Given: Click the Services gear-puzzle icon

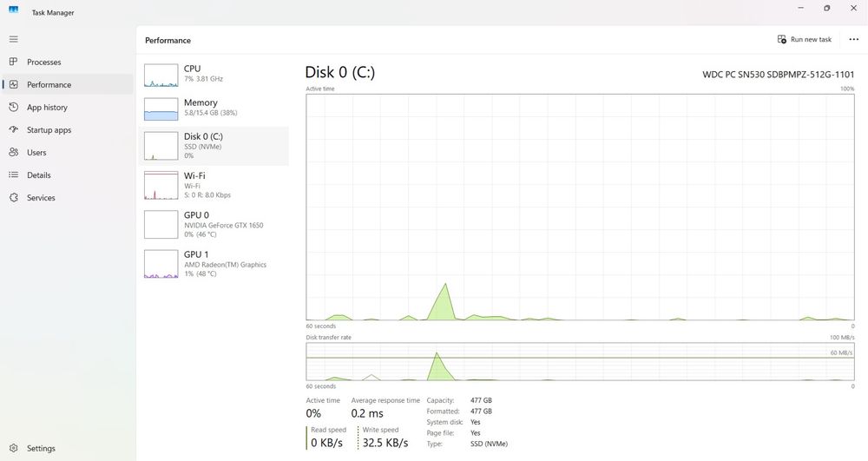Looking at the screenshot, I should (x=13, y=198).
